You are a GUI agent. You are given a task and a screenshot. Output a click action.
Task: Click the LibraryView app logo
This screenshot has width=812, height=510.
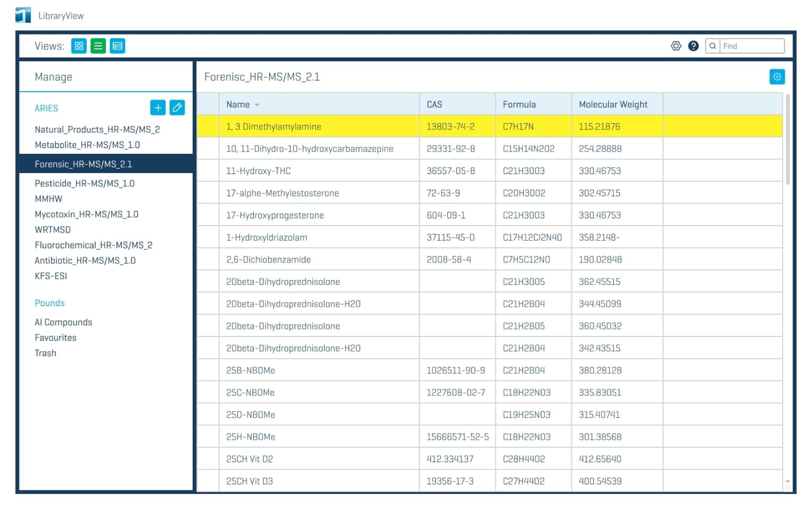click(x=23, y=15)
